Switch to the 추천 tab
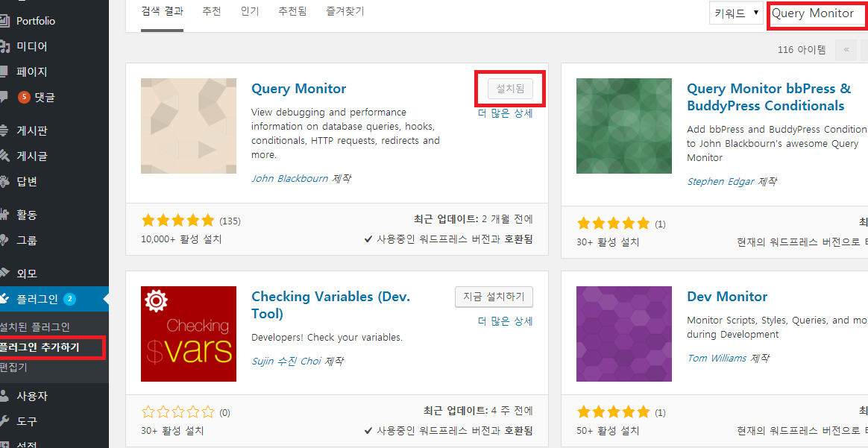868x448 pixels. click(x=212, y=11)
